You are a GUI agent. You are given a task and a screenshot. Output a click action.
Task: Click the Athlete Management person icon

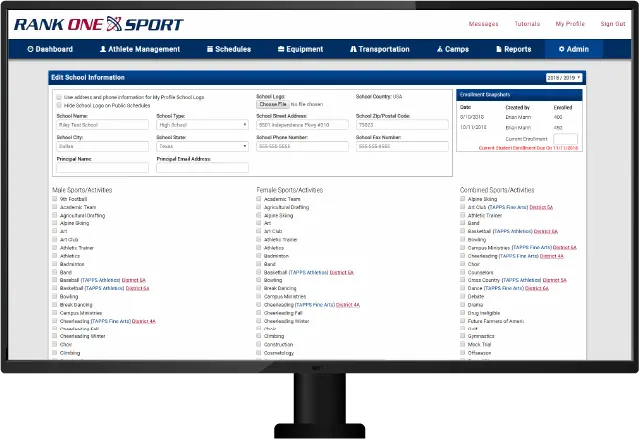pos(103,49)
